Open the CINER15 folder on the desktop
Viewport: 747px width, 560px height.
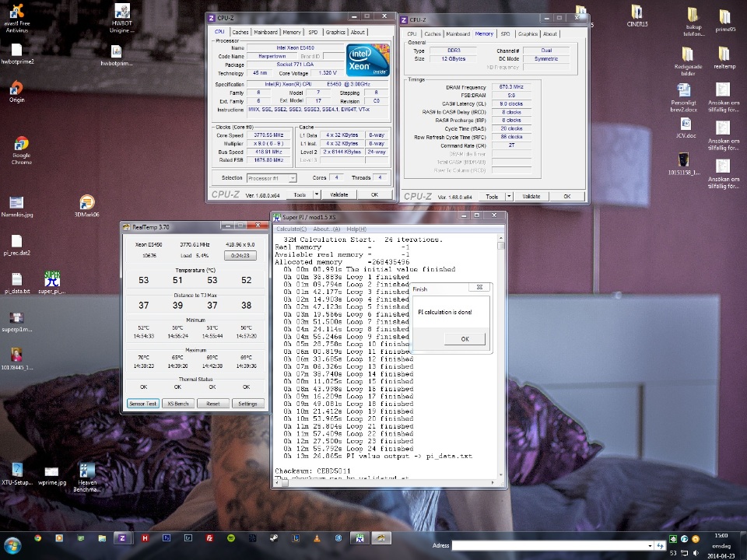[637, 16]
